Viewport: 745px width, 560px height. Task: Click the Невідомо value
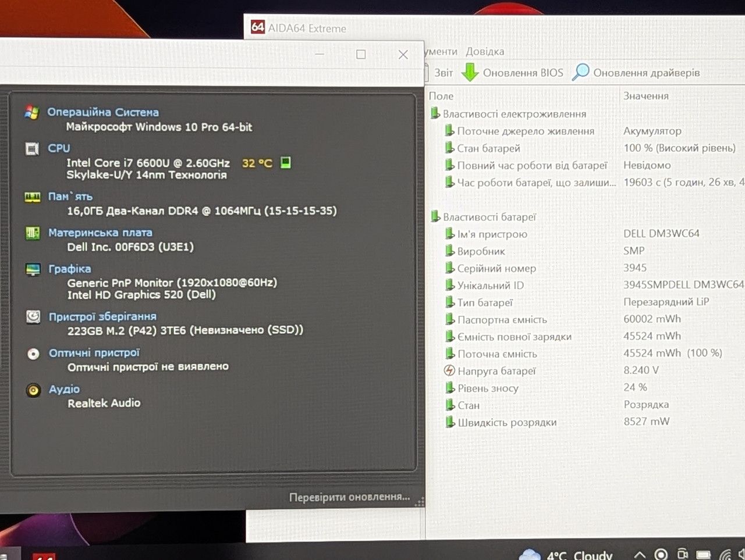click(647, 165)
